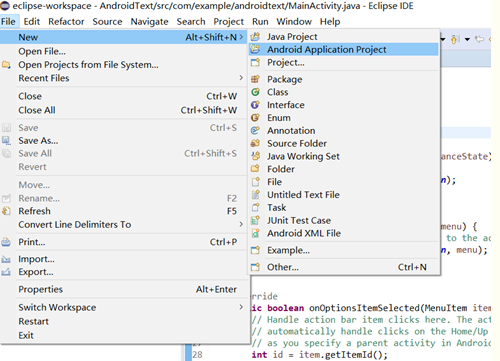Open the Refactor menu in the menu bar
This screenshot has height=361, width=500.
click(66, 22)
